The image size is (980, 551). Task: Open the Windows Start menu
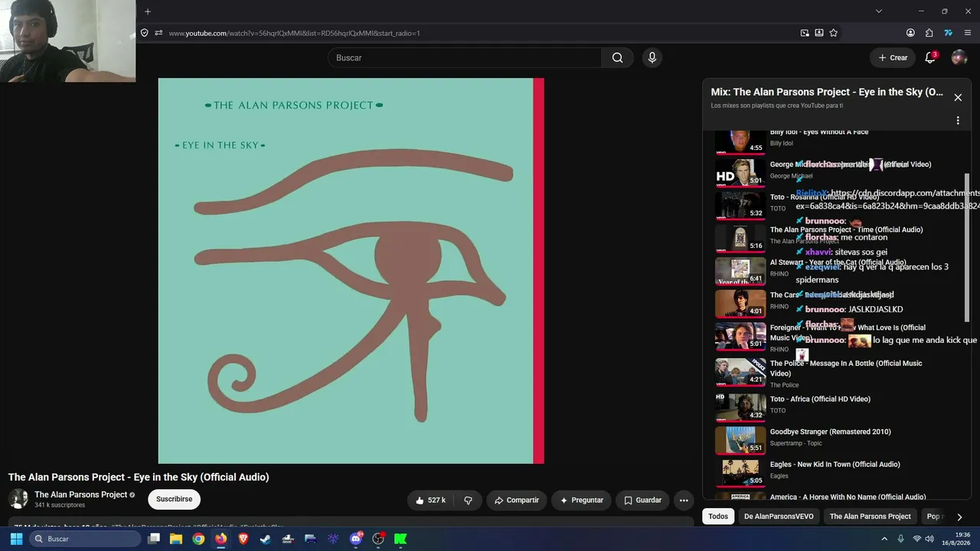coord(16,539)
